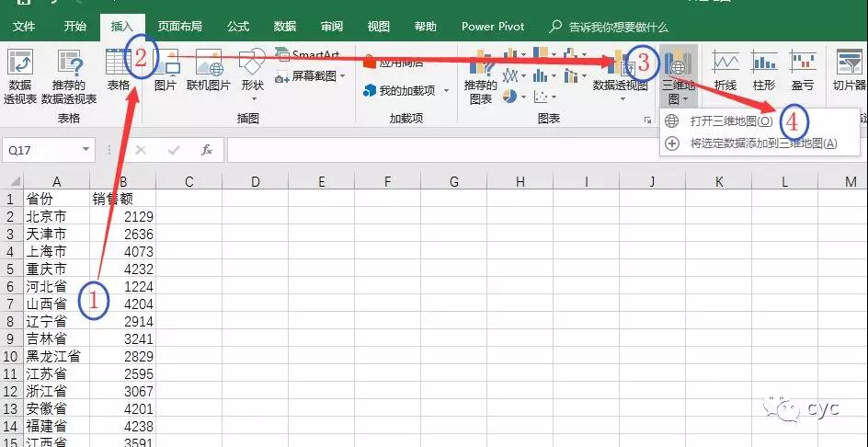Viewport: 868px width, 447px height.
Task: Expand the 数据透视图 dropdown arrow
Action: (622, 99)
